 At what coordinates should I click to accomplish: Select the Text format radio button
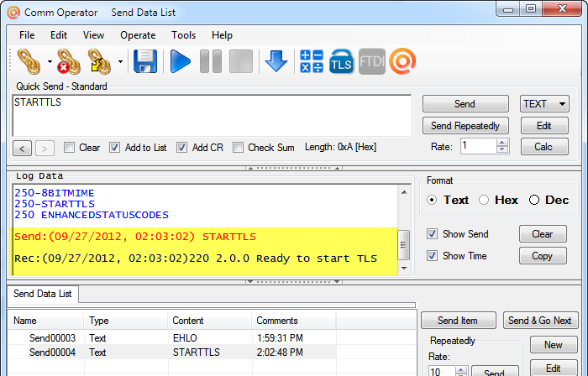432,200
